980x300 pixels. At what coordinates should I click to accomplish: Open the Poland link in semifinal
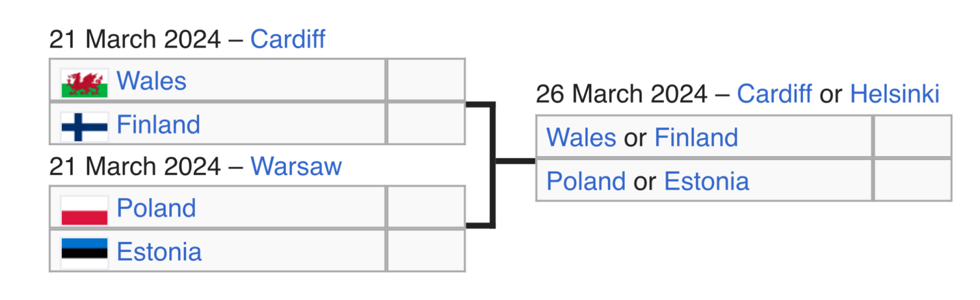[156, 208]
